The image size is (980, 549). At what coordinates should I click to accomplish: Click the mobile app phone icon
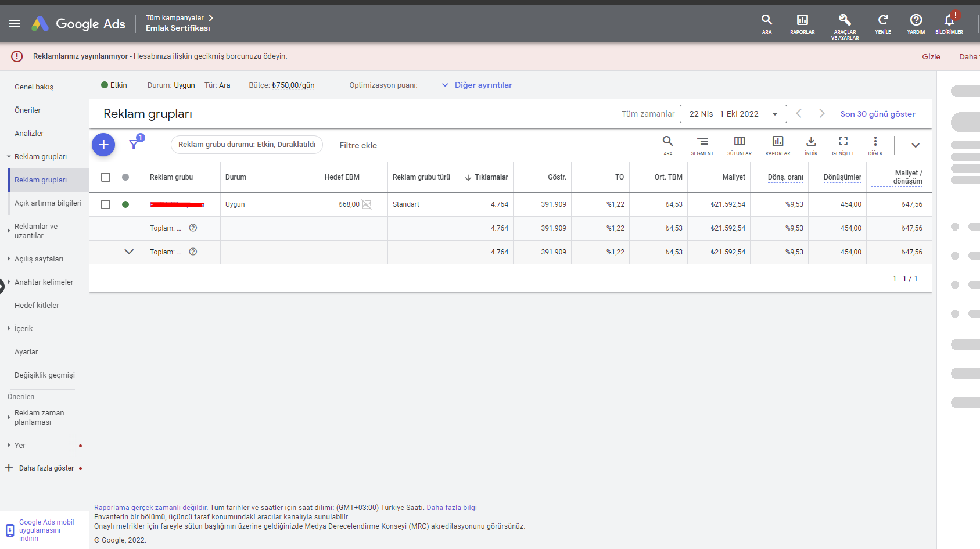[10, 530]
